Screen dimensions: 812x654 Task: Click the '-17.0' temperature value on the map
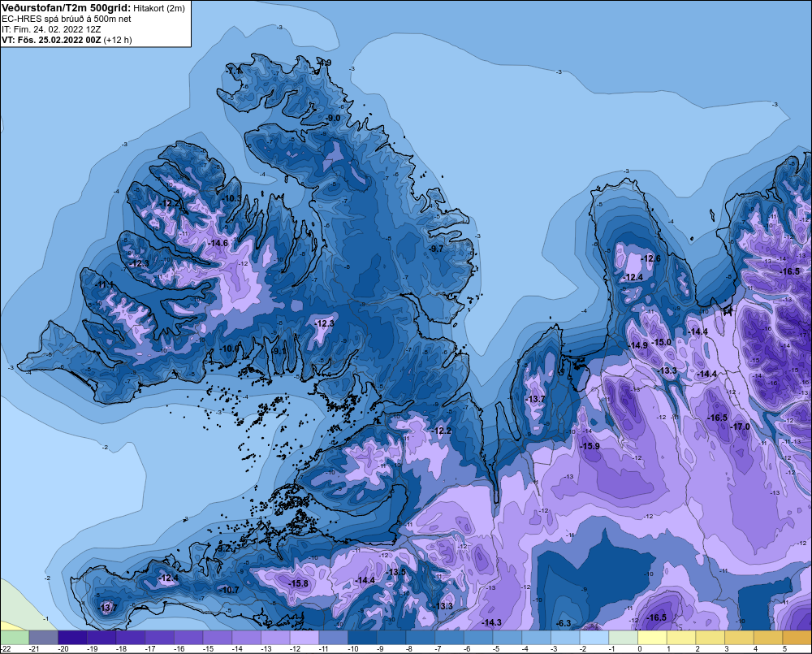coord(740,427)
